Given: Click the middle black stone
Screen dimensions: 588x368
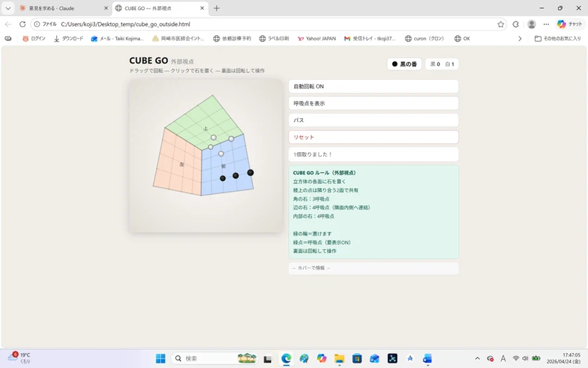Looking at the screenshot, I should [x=236, y=175].
